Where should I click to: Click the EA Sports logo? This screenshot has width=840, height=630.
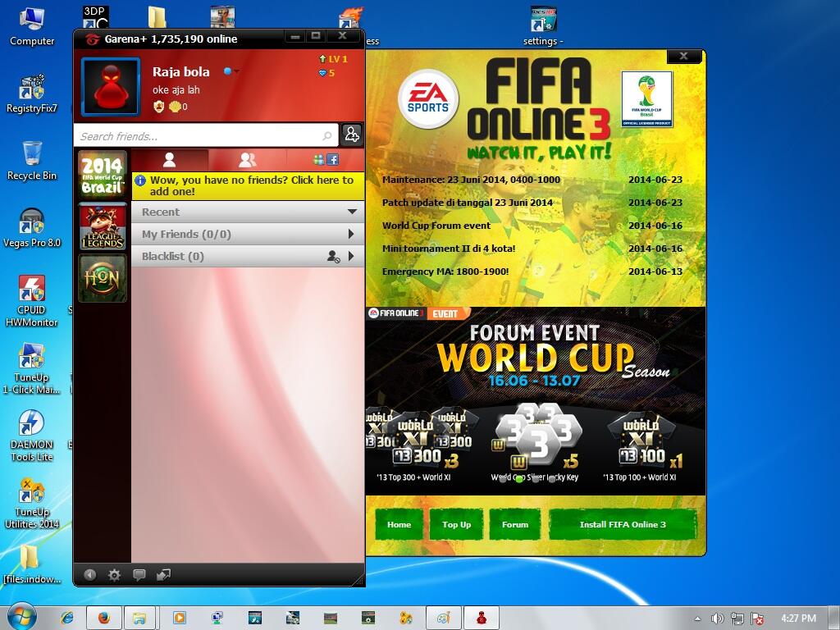[428, 98]
